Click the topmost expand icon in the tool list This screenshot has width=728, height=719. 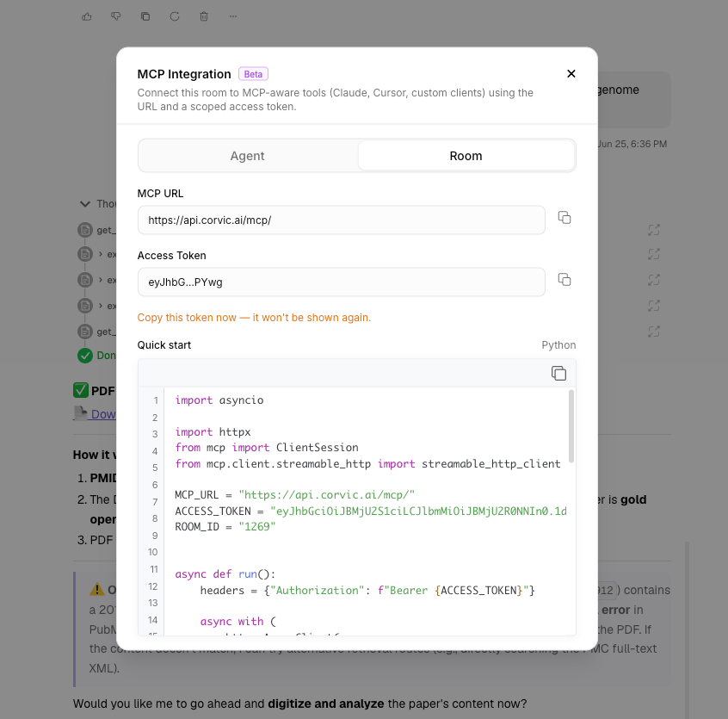(654, 230)
